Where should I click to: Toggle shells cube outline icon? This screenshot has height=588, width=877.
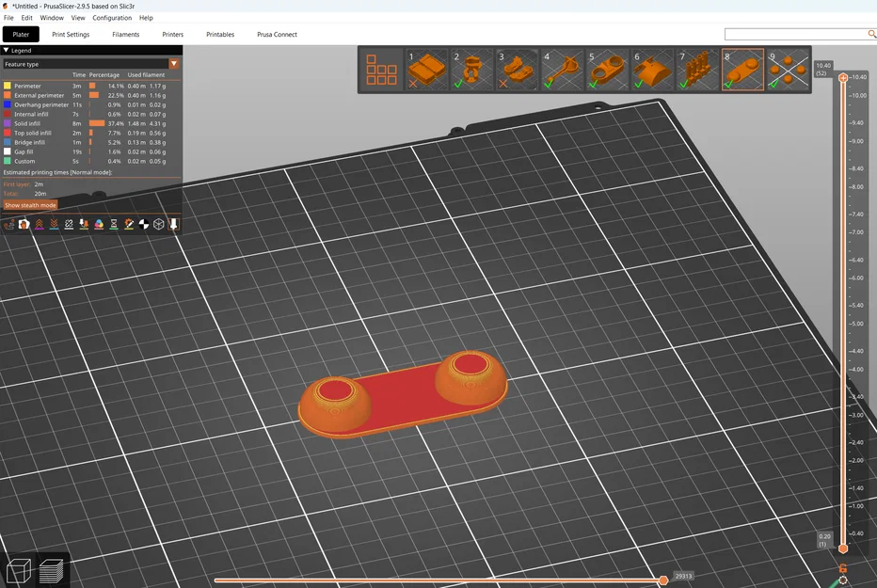point(159,224)
